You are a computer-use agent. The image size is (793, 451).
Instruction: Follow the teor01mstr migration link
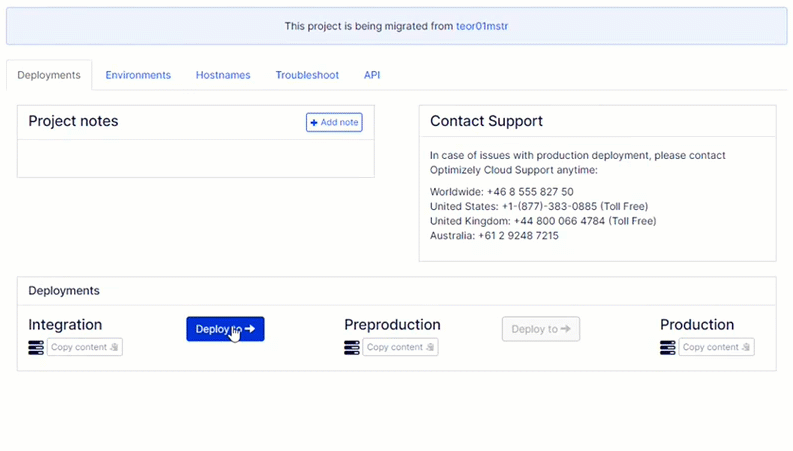click(487, 26)
